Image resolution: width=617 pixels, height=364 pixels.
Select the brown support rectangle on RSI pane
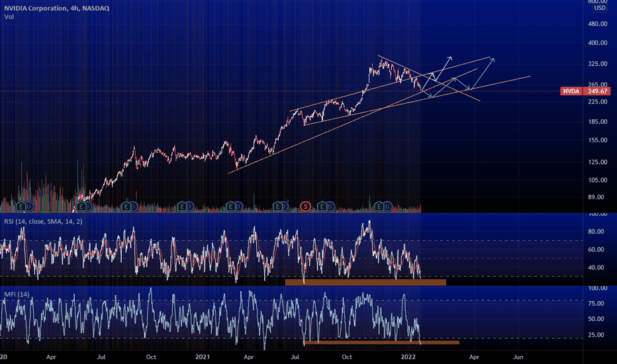(365, 282)
